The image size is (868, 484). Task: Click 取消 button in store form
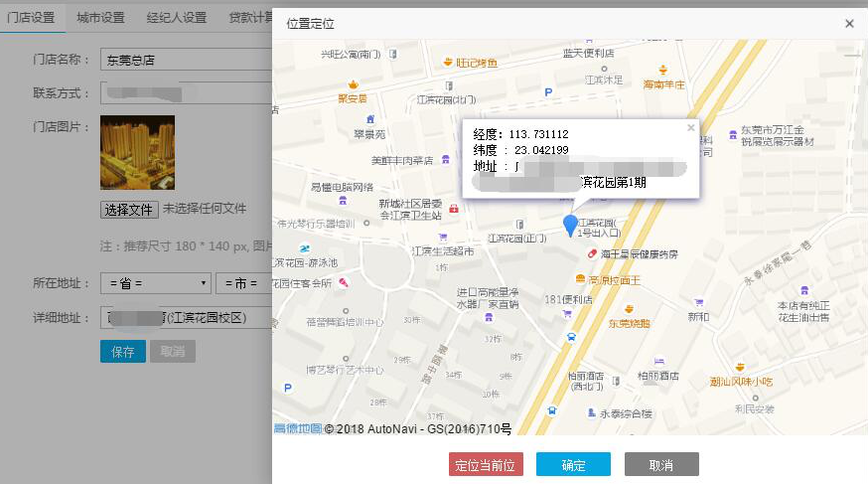click(172, 351)
